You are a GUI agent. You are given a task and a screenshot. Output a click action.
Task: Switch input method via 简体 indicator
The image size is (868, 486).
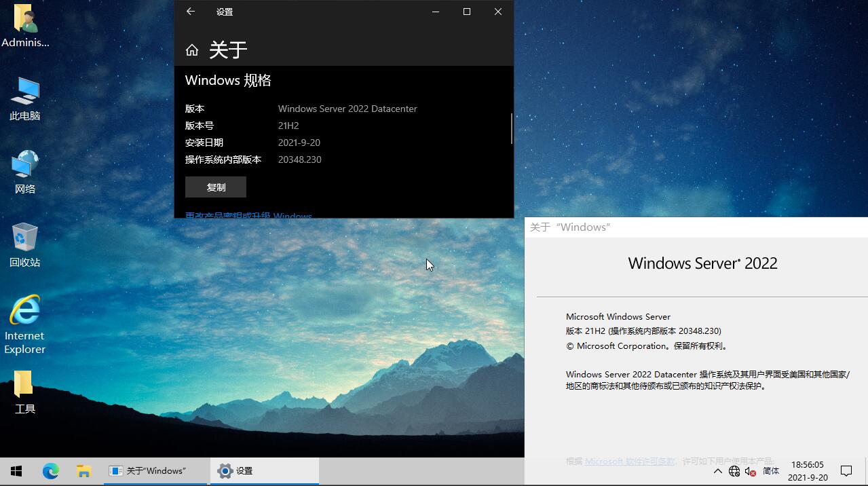click(x=771, y=470)
